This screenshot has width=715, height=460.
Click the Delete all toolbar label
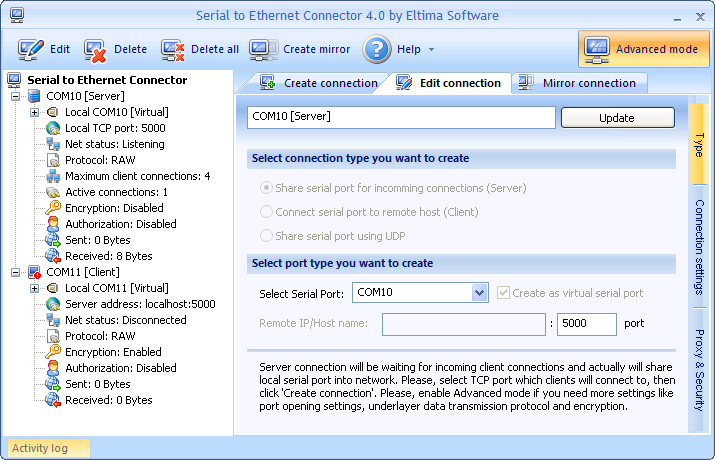[x=215, y=49]
